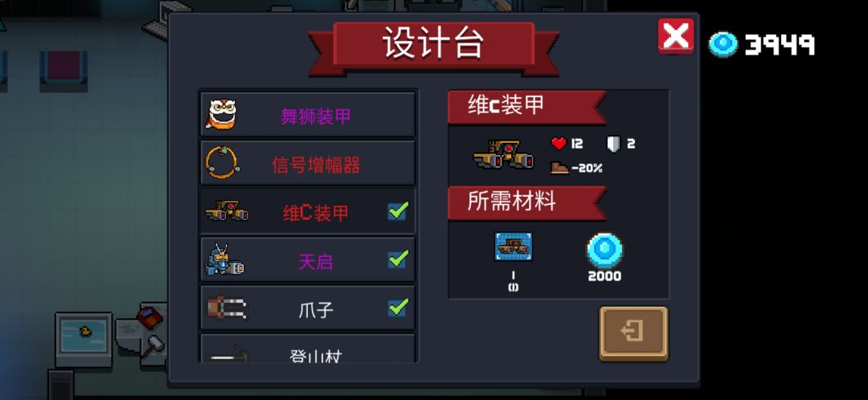Click the boot speed stat icon

(559, 168)
